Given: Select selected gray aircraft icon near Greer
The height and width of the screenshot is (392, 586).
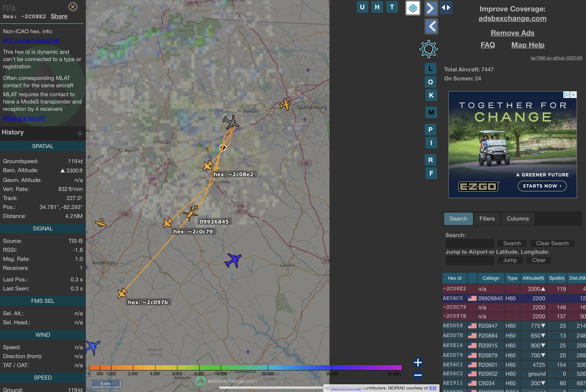Looking at the screenshot, I should pos(231,122).
